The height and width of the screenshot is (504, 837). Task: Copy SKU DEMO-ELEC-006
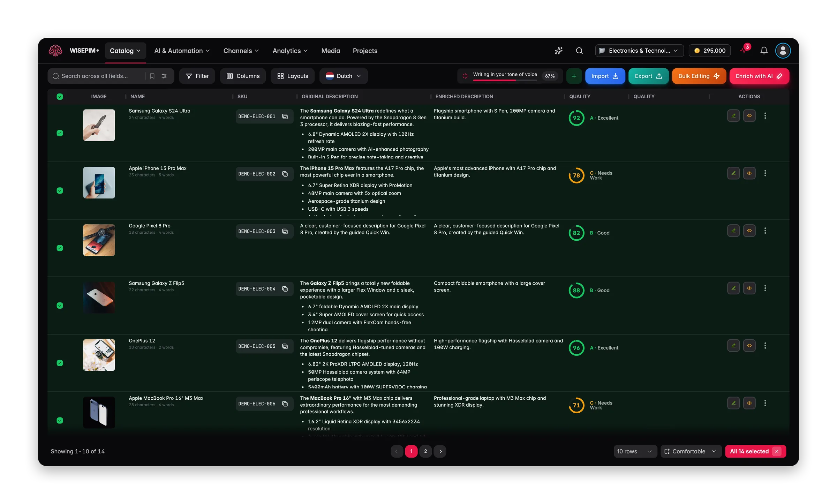(285, 404)
